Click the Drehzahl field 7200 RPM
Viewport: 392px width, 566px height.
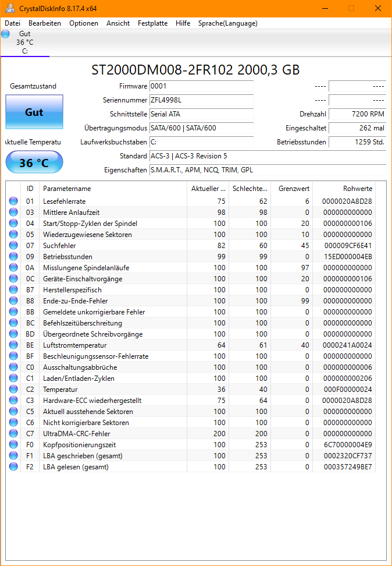(x=357, y=114)
